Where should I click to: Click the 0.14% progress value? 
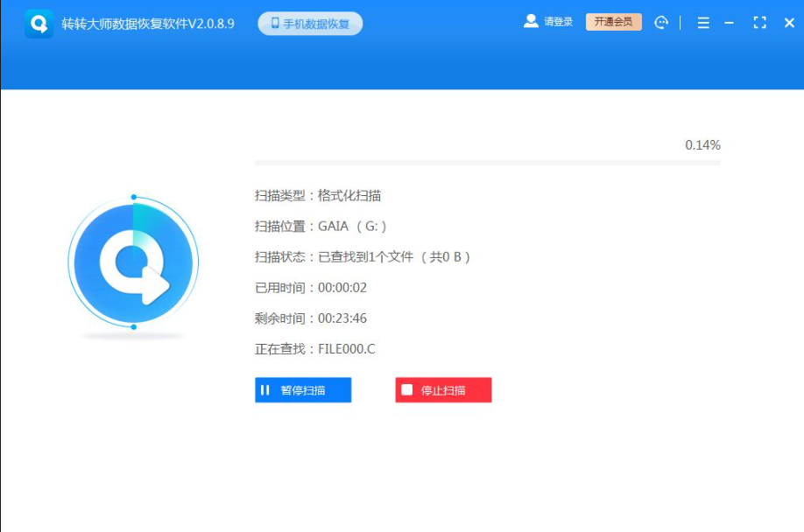[702, 145]
